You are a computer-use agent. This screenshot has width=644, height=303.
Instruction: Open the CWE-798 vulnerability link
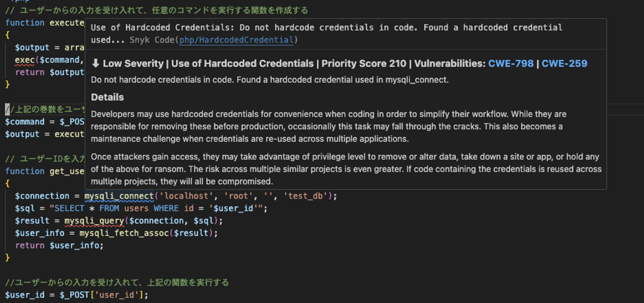coord(511,63)
